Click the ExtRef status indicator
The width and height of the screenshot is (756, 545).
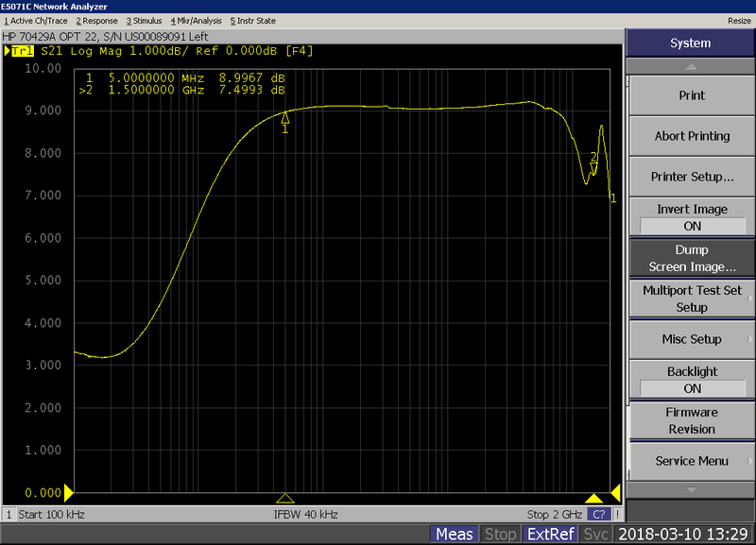click(x=551, y=535)
